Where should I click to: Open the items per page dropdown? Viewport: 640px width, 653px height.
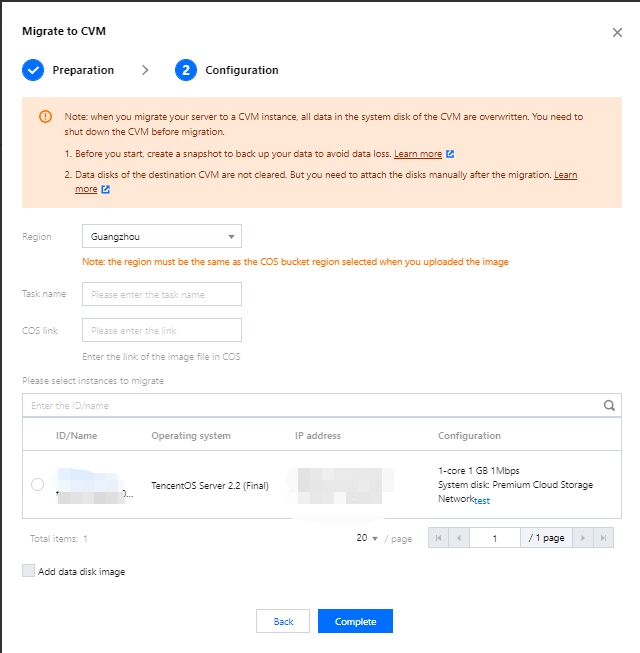(366, 538)
